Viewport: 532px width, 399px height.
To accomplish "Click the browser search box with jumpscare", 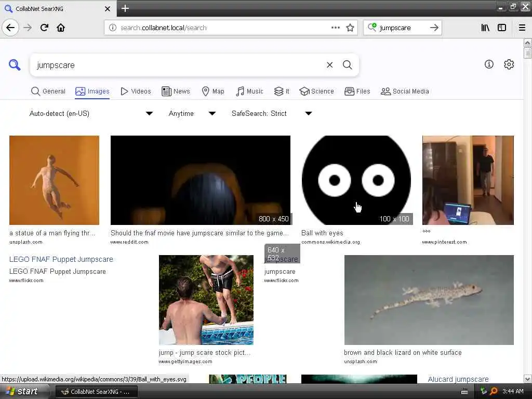I will click(402, 28).
